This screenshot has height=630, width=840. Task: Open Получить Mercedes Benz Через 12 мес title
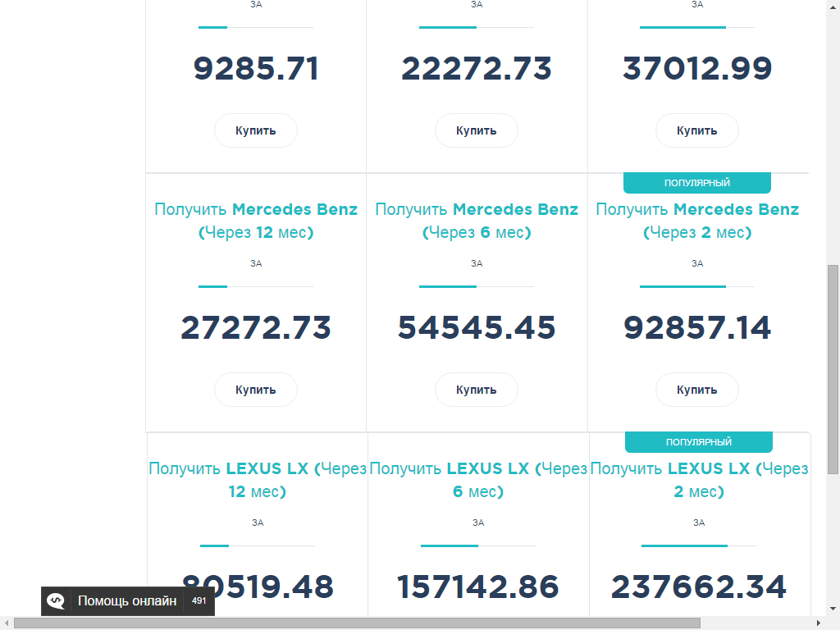pos(256,221)
